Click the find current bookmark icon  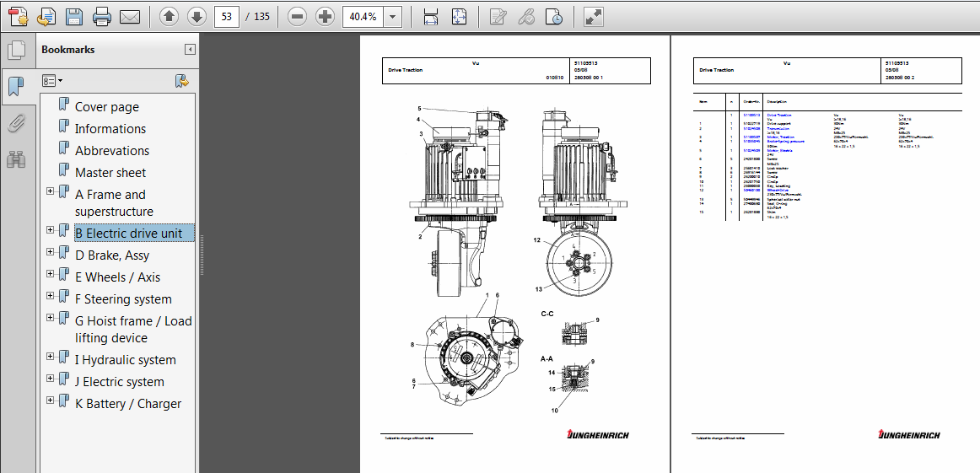(x=182, y=81)
